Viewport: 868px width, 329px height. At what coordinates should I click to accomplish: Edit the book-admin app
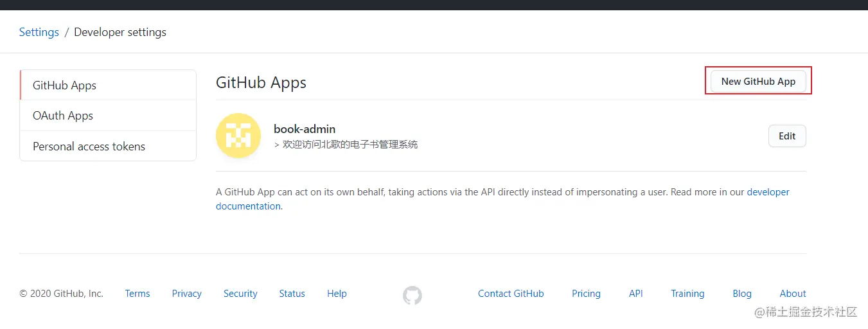point(787,136)
